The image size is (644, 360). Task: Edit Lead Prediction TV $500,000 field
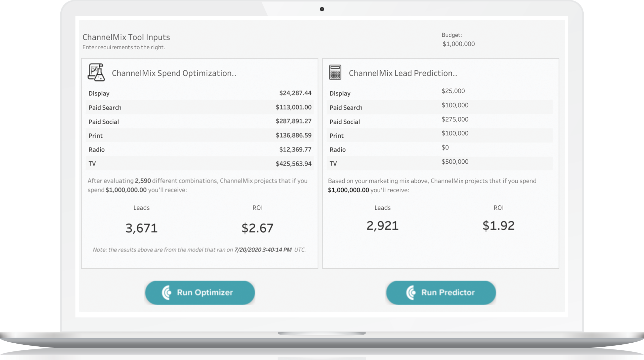point(455,162)
